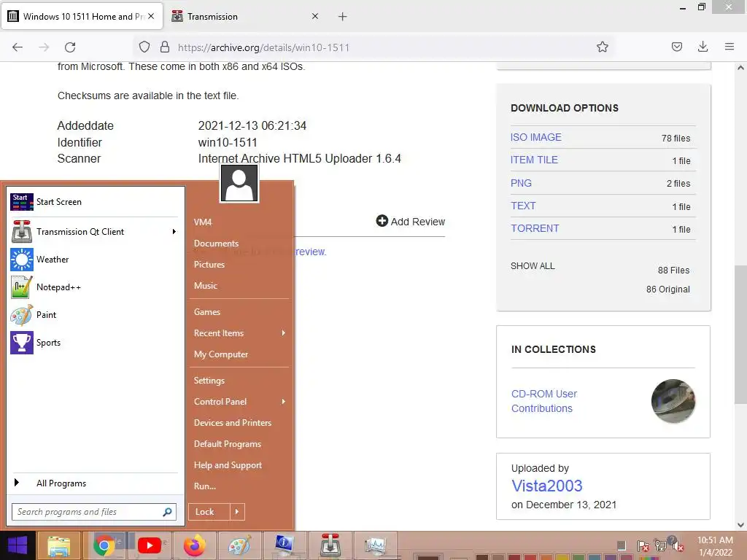This screenshot has height=560, width=747.
Task: Open CD-ROM User Contributions collection
Action: (544, 401)
